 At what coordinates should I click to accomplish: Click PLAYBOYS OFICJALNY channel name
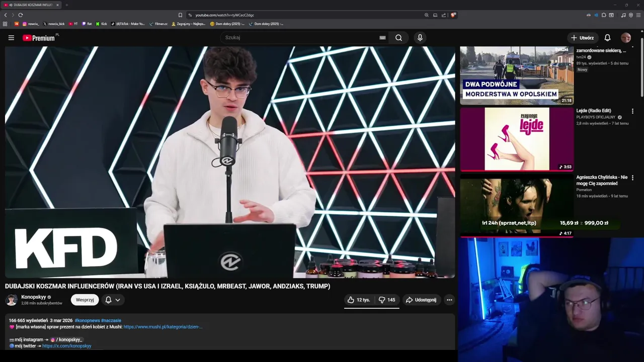click(x=596, y=117)
